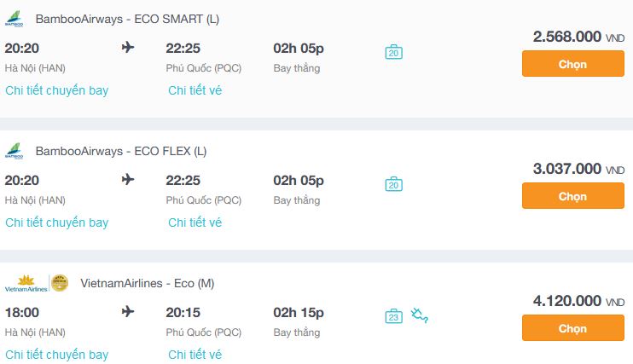The width and height of the screenshot is (633, 364).
Task: Click the power plug icon on VietnamAirlines flight
Action: coord(420,315)
